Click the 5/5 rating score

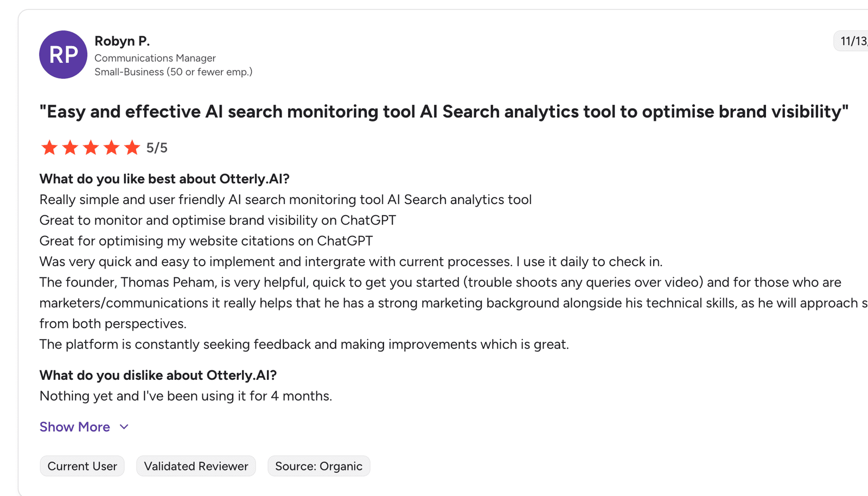coord(157,148)
